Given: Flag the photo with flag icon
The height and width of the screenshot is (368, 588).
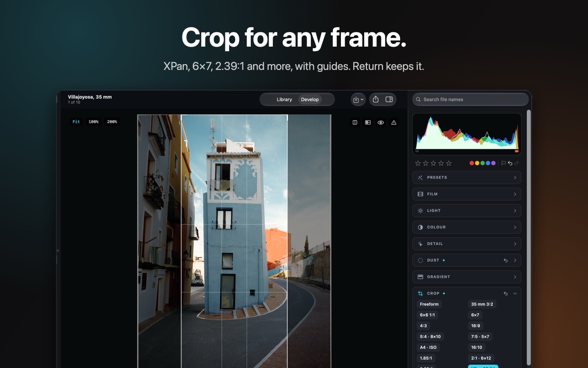Looking at the screenshot, I should pos(503,163).
